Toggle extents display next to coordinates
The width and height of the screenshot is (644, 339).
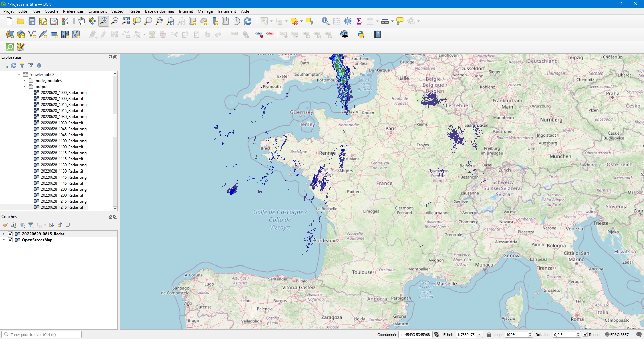[437, 334]
